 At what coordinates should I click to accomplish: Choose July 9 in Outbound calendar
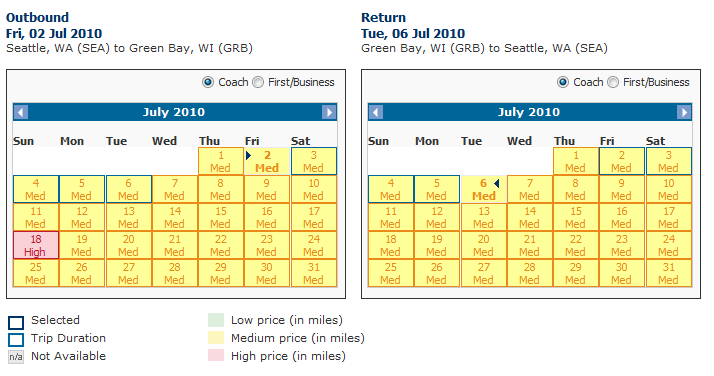[266, 189]
